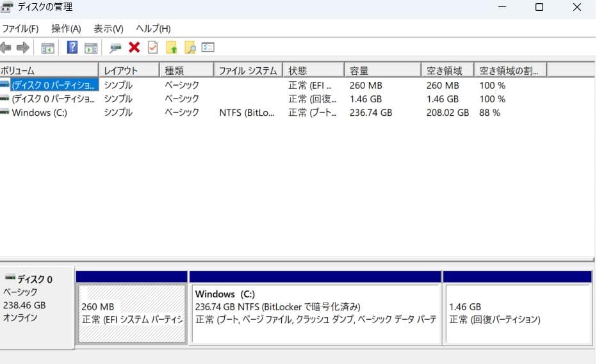Click the red X delete icon
The height and width of the screenshot is (364, 597).
[x=134, y=47]
